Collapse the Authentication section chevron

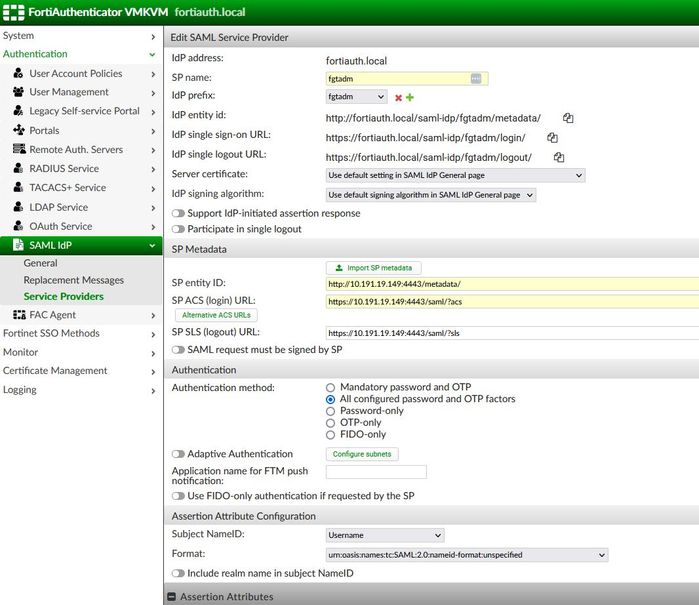tap(152, 54)
